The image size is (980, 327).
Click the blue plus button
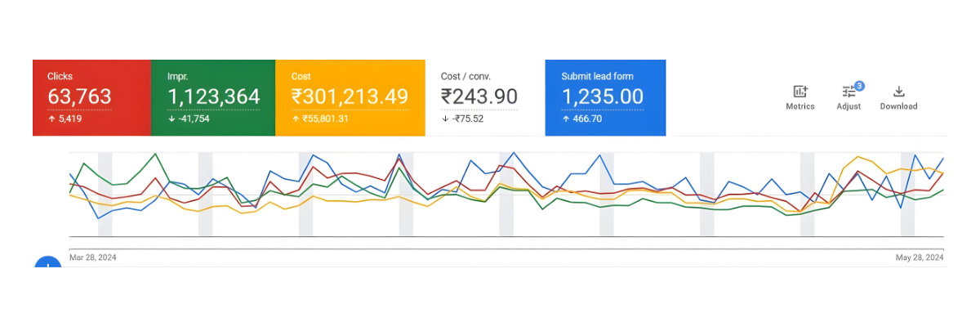click(47, 264)
